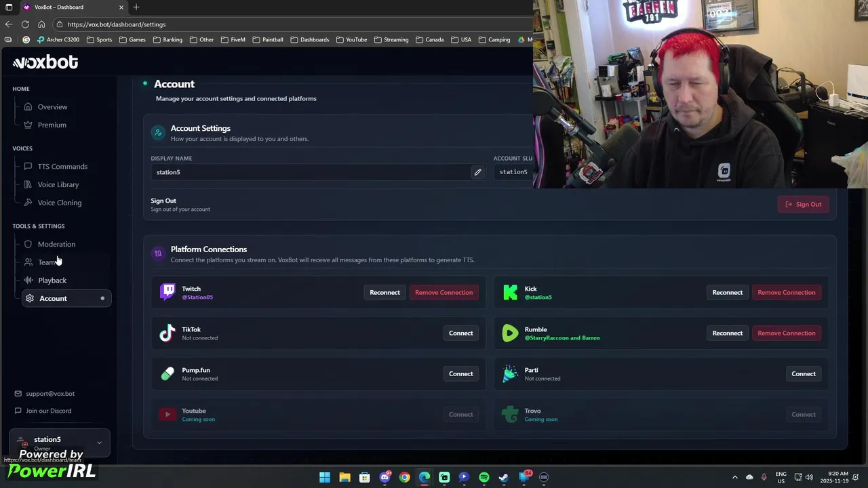The width and height of the screenshot is (868, 488).
Task: Open Steam from the taskbar
Action: [x=504, y=477]
